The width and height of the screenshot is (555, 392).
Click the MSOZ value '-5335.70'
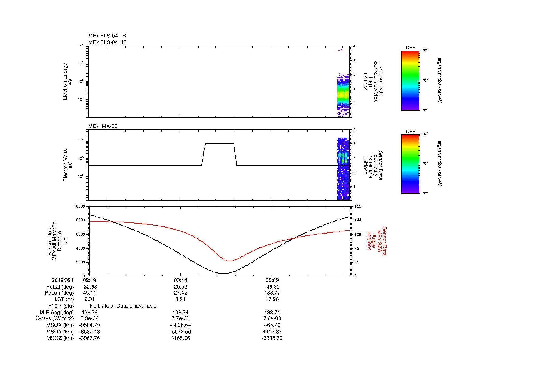click(272, 338)
